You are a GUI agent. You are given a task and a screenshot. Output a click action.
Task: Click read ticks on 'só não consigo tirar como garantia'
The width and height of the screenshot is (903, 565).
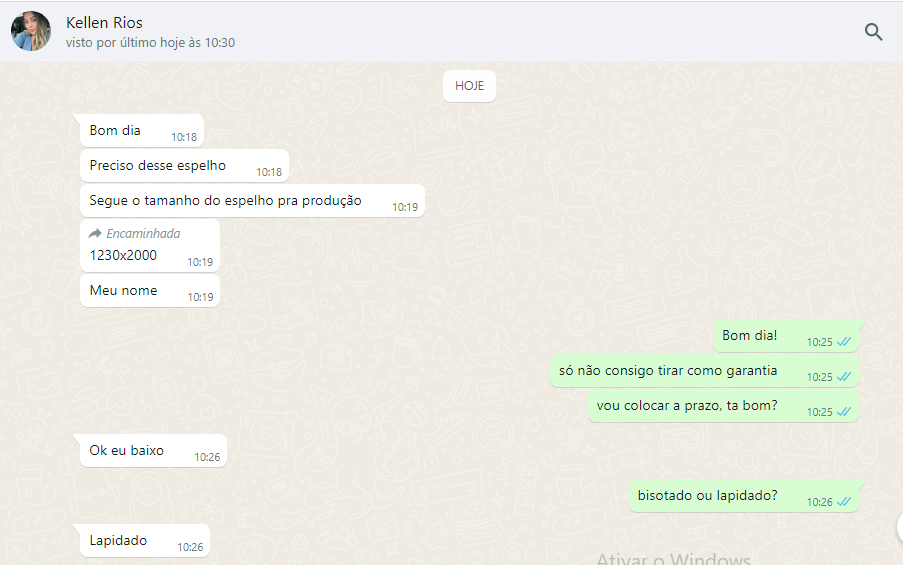click(x=844, y=377)
